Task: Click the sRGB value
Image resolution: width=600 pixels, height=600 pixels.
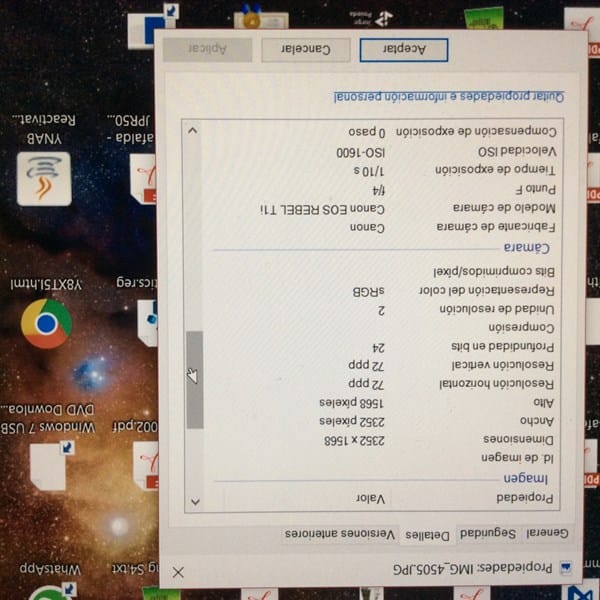Action: click(368, 292)
